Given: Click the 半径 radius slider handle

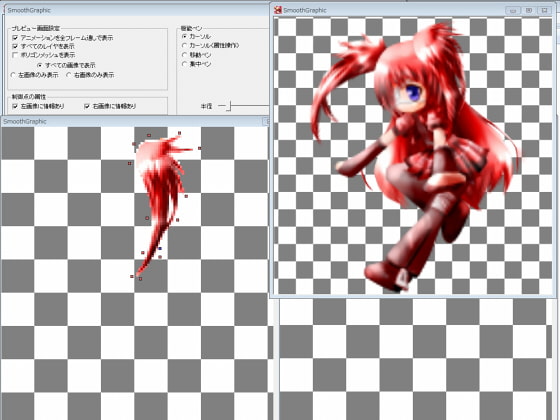Looking at the screenshot, I should point(229,106).
